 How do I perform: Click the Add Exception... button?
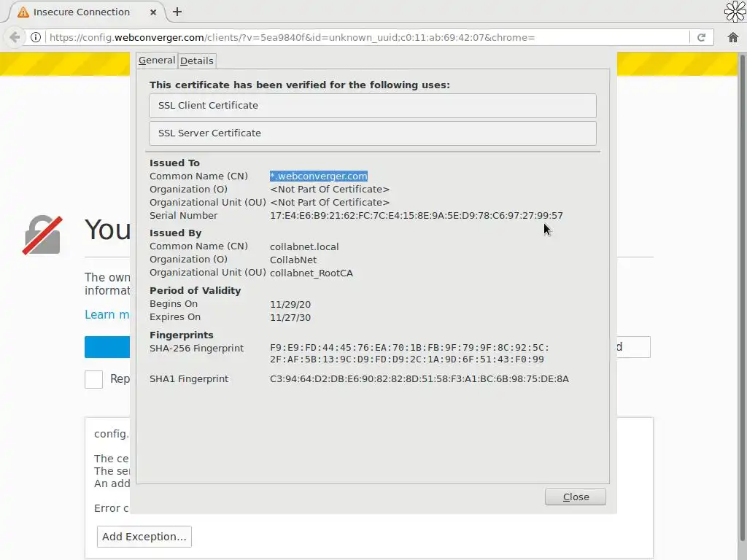pos(144,537)
